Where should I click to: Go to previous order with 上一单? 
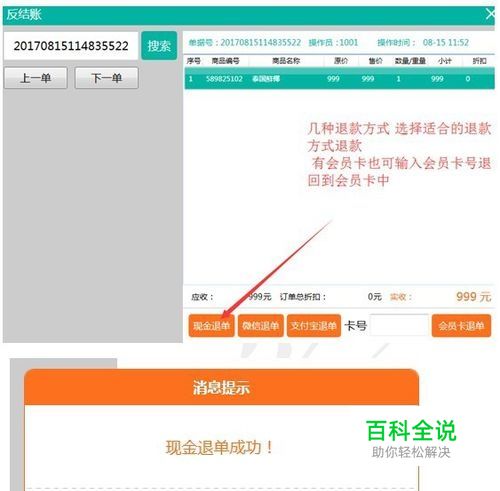click(36, 78)
